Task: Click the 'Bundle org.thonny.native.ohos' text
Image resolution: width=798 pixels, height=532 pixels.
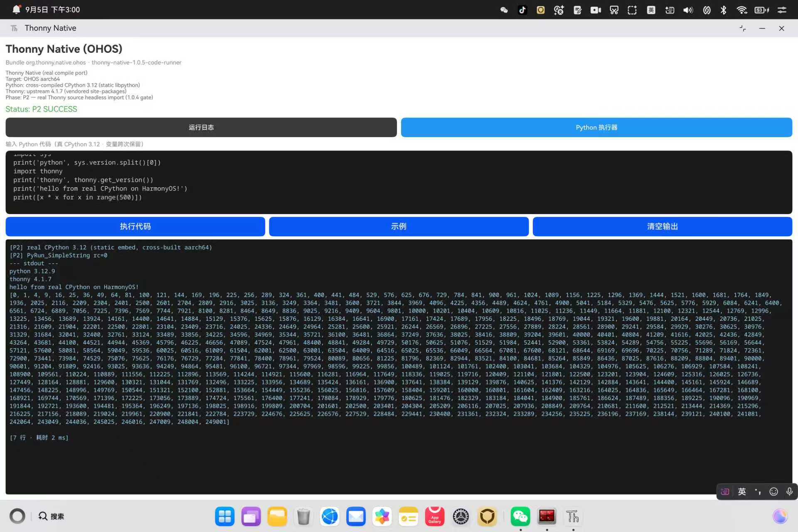Action: pos(46,62)
